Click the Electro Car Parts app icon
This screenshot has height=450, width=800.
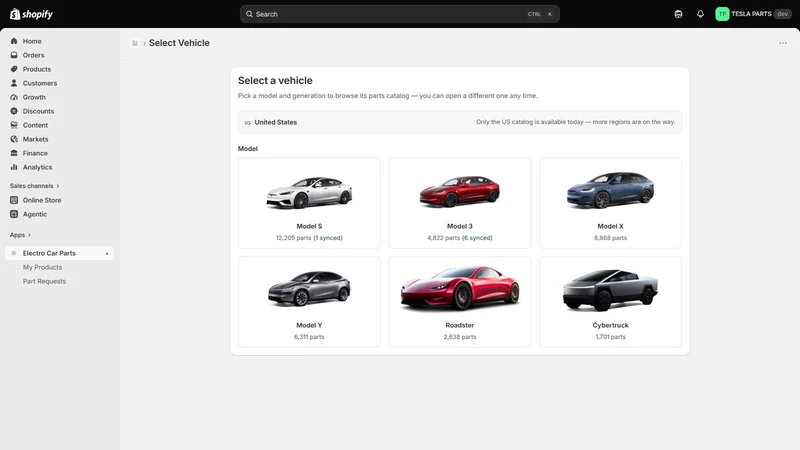click(14, 253)
